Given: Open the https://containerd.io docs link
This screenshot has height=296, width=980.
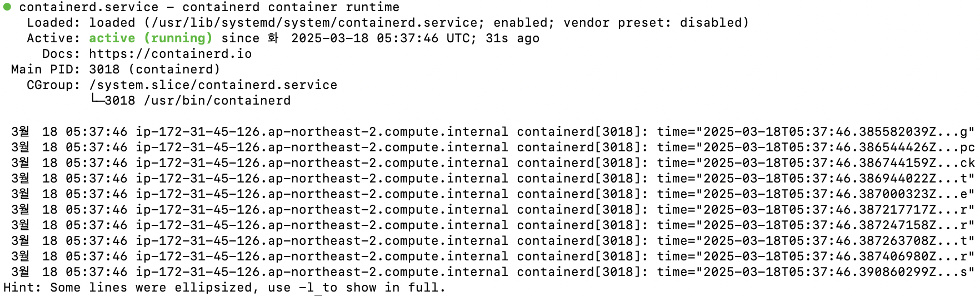Looking at the screenshot, I should coord(171,54).
